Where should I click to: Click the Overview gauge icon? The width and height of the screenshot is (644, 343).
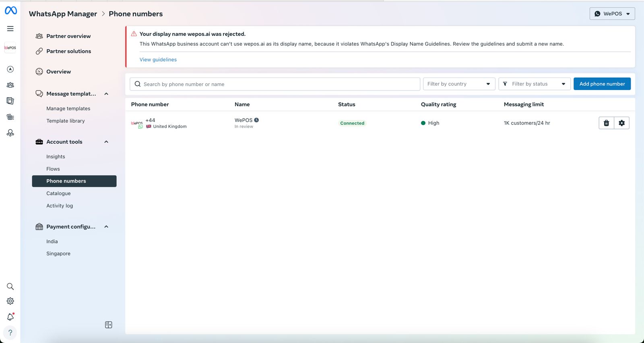(x=39, y=72)
